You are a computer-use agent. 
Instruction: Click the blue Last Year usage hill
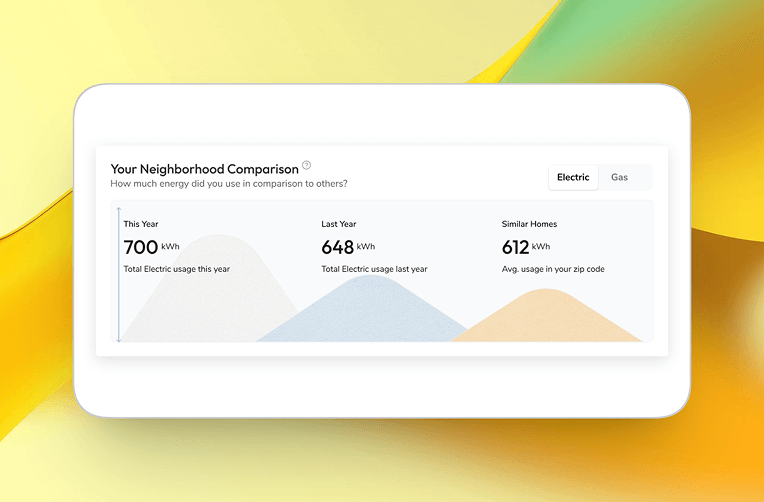coord(365,315)
